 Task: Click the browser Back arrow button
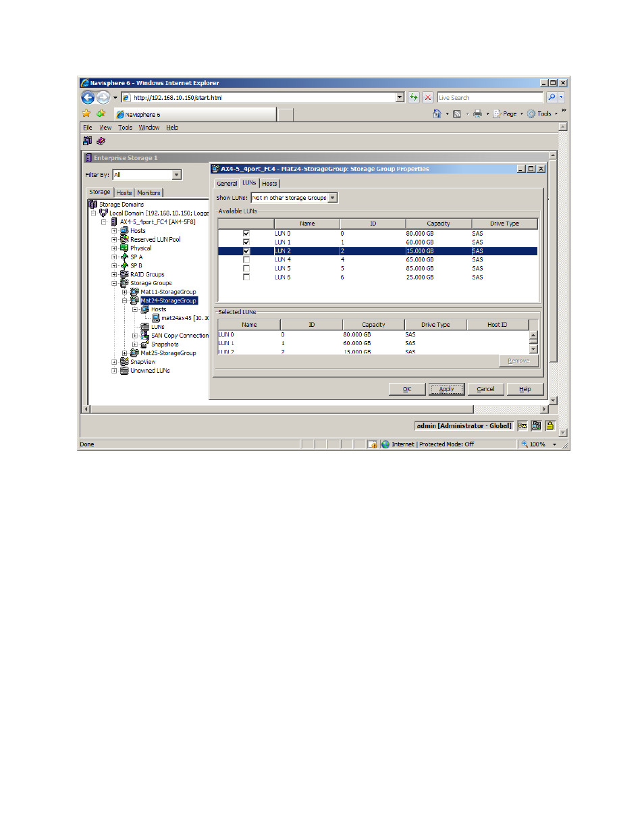click(88, 97)
